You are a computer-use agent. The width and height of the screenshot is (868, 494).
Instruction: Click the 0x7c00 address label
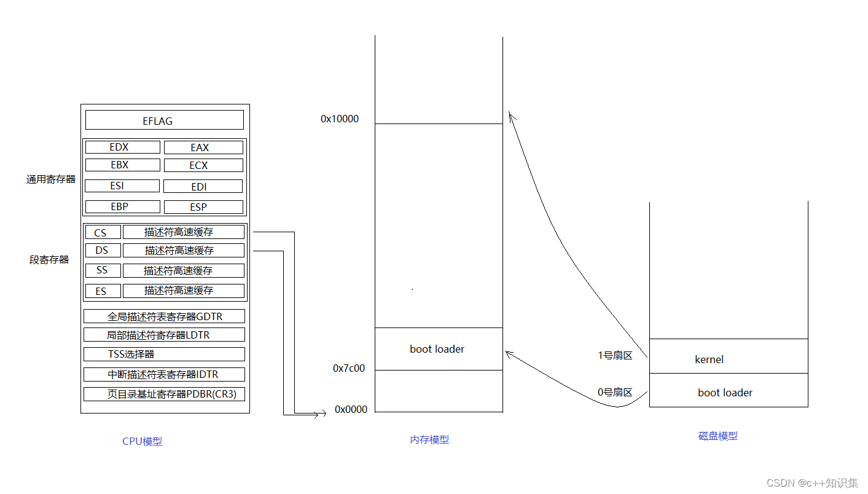coord(349,368)
